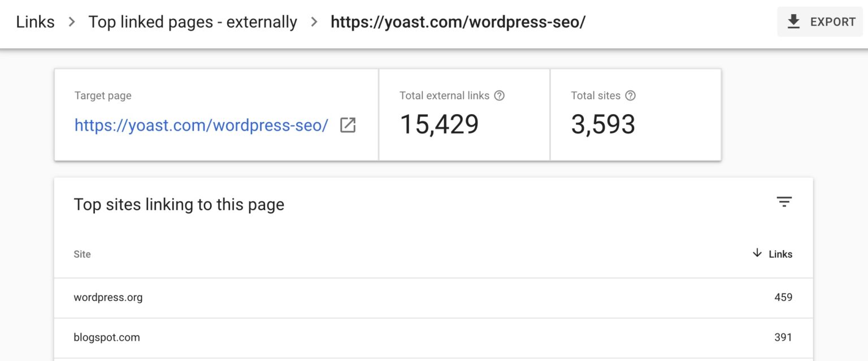Click the 15,429 total external links figure
The width and height of the screenshot is (868, 361).
pos(439,124)
